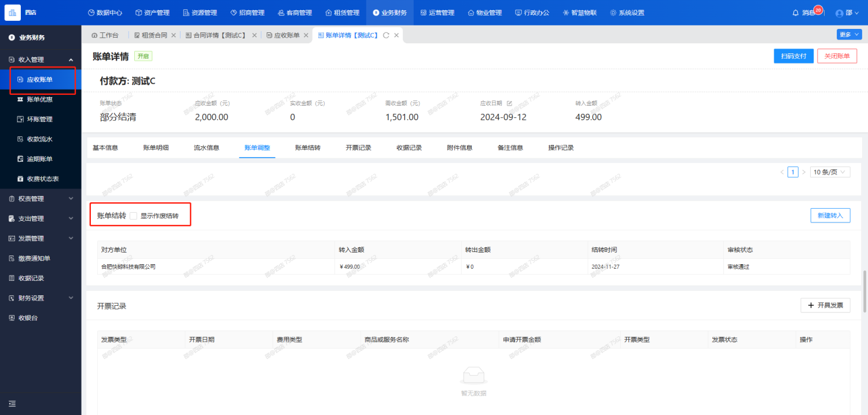This screenshot has height=415, width=868.
Task: Switch to the 租赁合同 page tab
Action: pyautogui.click(x=150, y=35)
